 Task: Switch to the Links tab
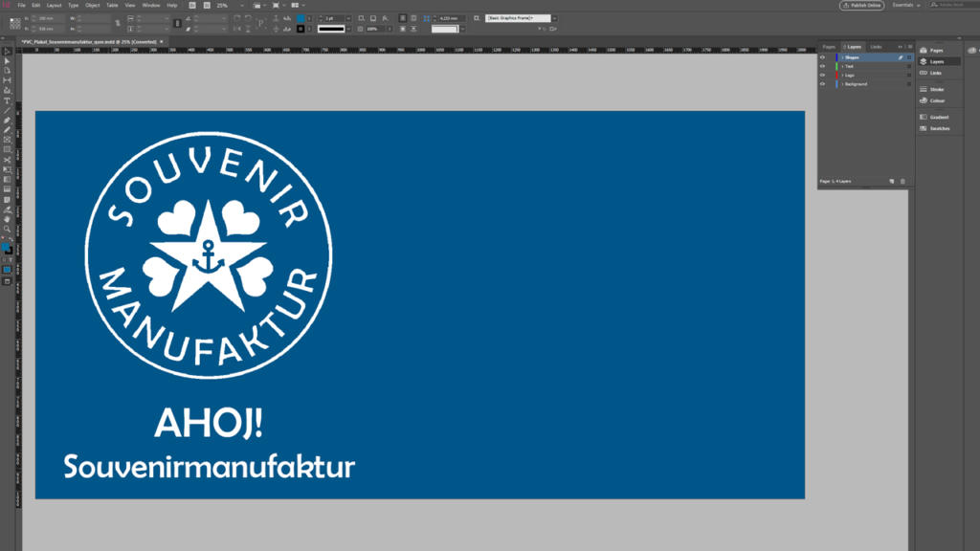(x=876, y=46)
